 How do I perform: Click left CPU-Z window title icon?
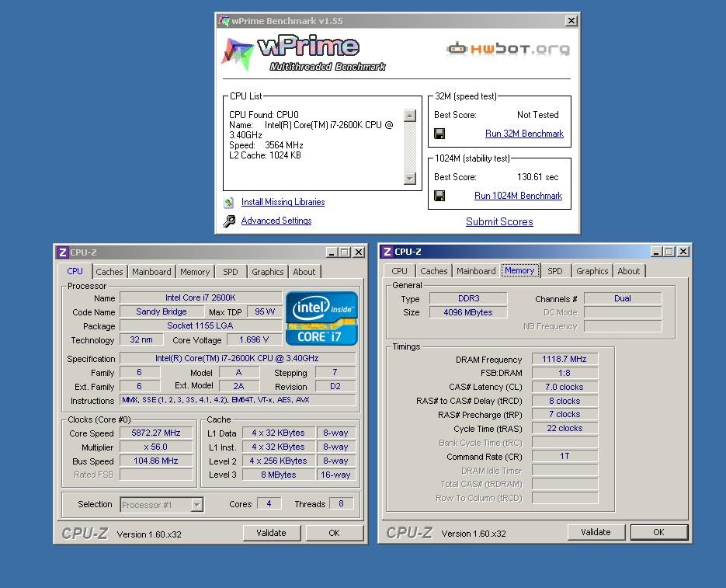click(63, 252)
